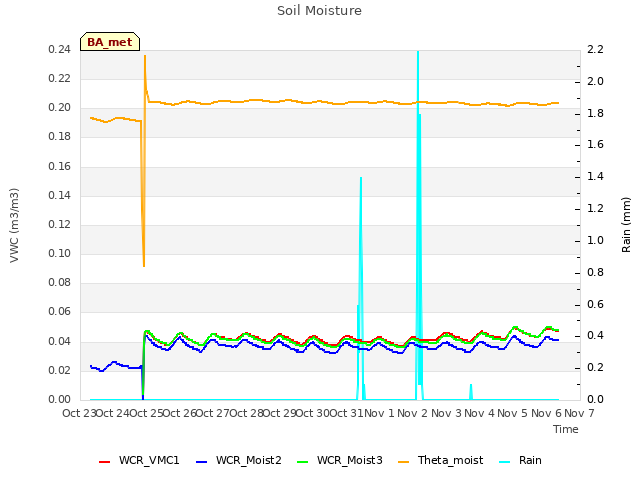Click the VWC (m3/m3) axis label
Screen dimensions: 640x480
[14, 225]
